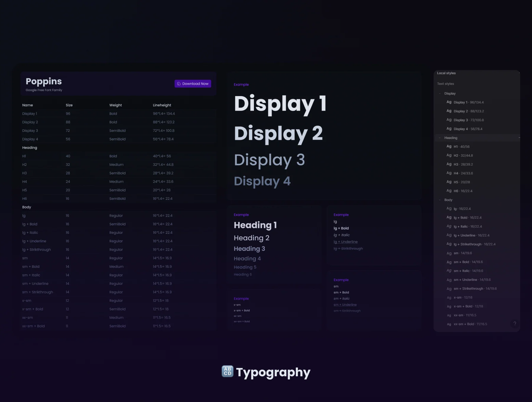
Task: Click the underlined 'lg + Underline' example text
Action: coord(346,242)
